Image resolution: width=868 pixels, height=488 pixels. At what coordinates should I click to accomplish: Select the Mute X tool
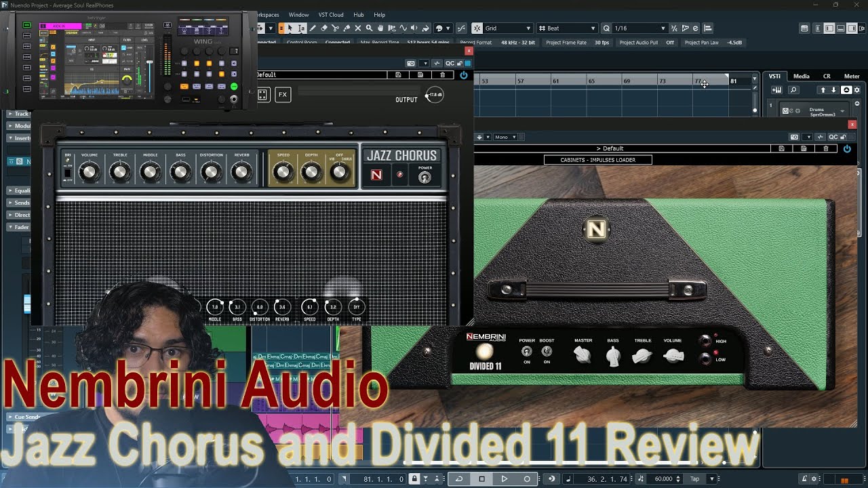[x=358, y=28]
